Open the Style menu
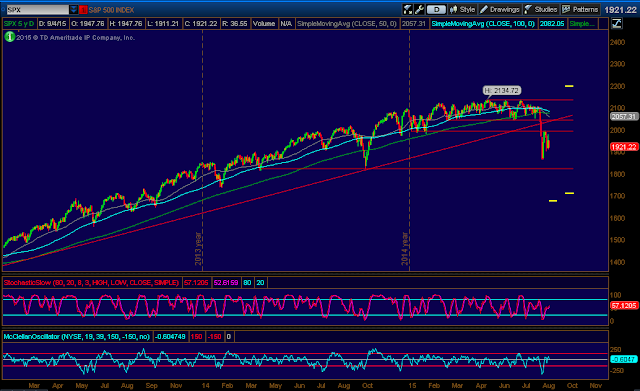 pyautogui.click(x=462, y=9)
